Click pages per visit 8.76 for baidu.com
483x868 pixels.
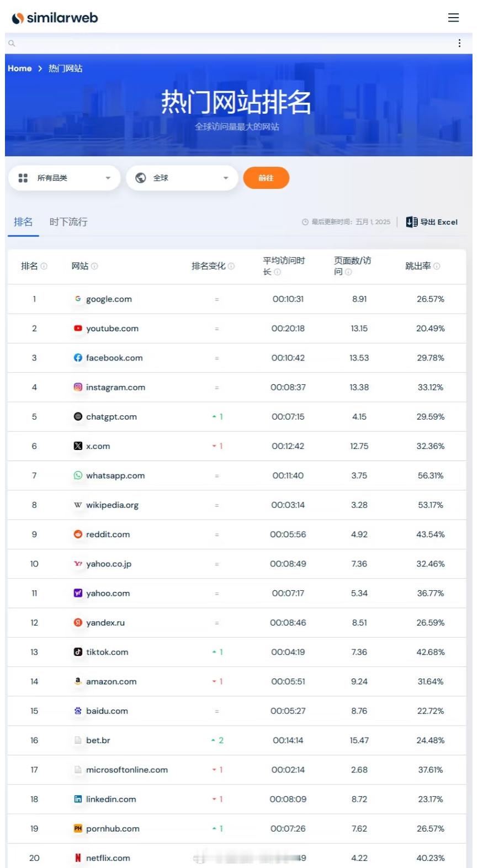(x=359, y=711)
